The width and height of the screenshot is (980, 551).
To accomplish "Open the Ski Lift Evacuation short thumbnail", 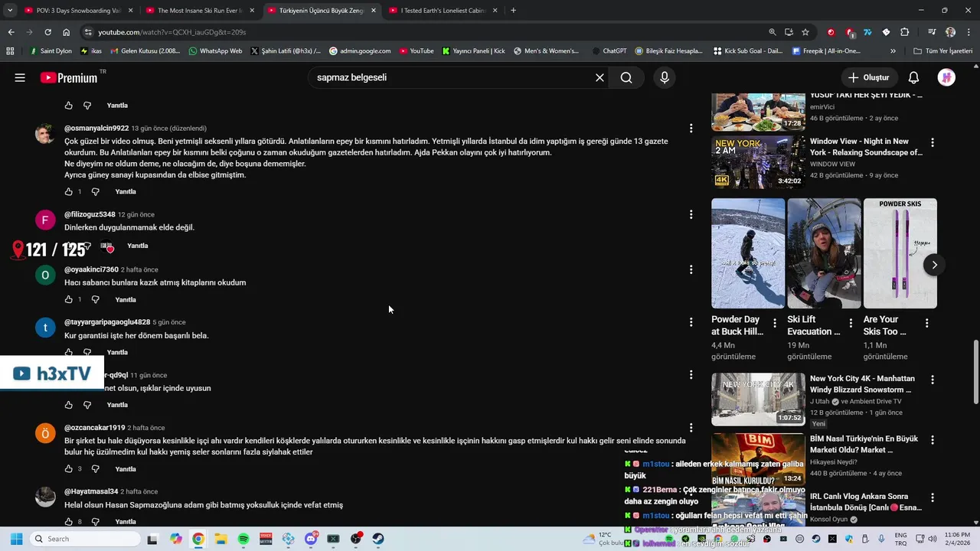I will tap(824, 253).
